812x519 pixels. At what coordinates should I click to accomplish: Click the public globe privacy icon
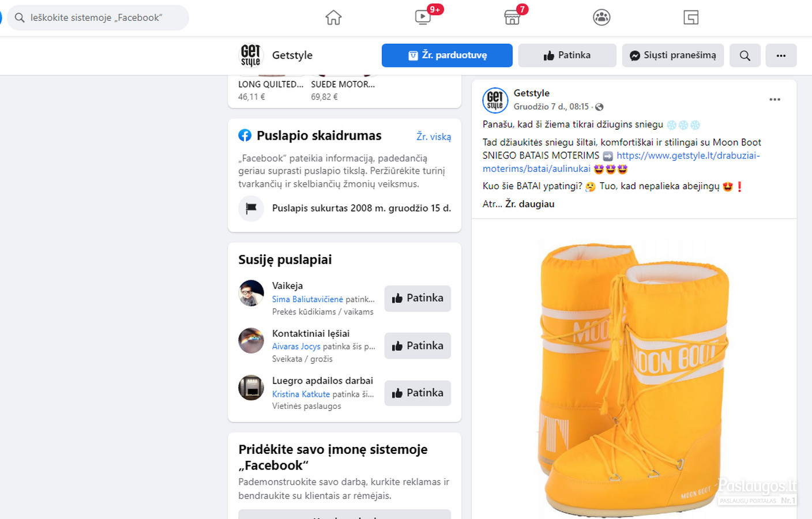pyautogui.click(x=599, y=107)
